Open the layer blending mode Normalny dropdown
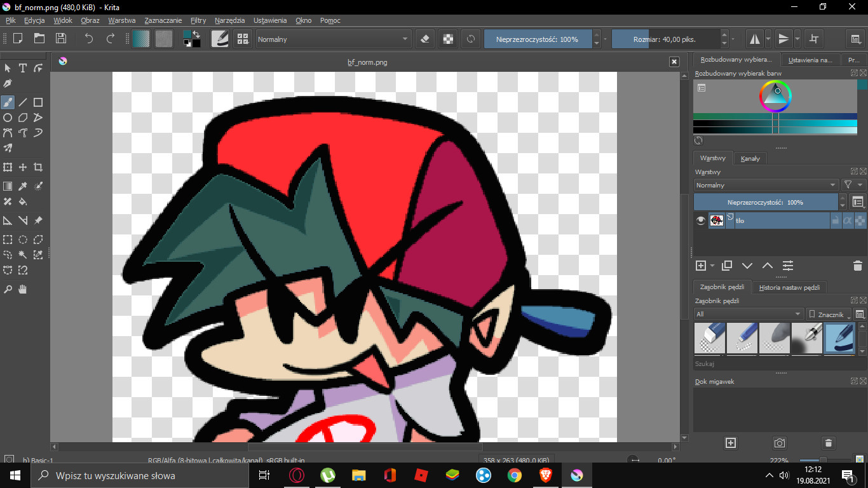868x488 pixels. (766, 185)
